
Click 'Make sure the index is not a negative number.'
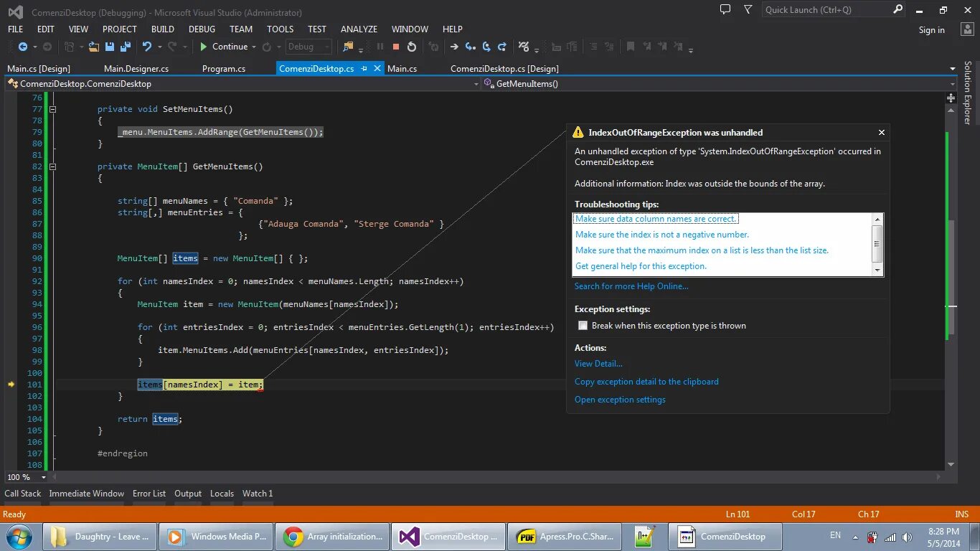(x=662, y=235)
